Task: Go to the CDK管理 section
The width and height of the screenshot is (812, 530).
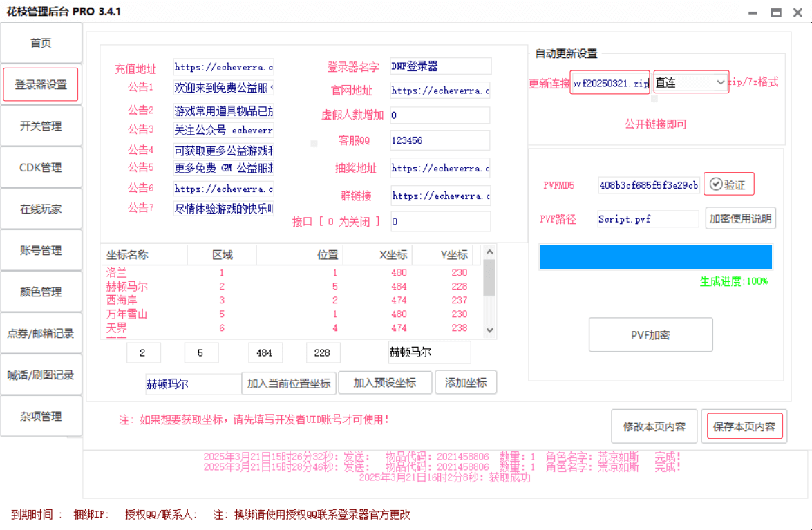Action: [41, 167]
